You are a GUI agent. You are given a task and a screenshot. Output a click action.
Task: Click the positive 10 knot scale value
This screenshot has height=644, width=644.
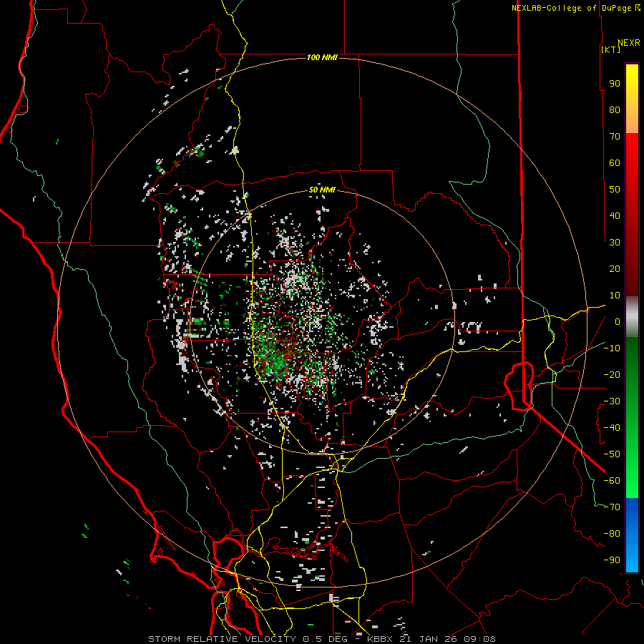pyautogui.click(x=615, y=296)
